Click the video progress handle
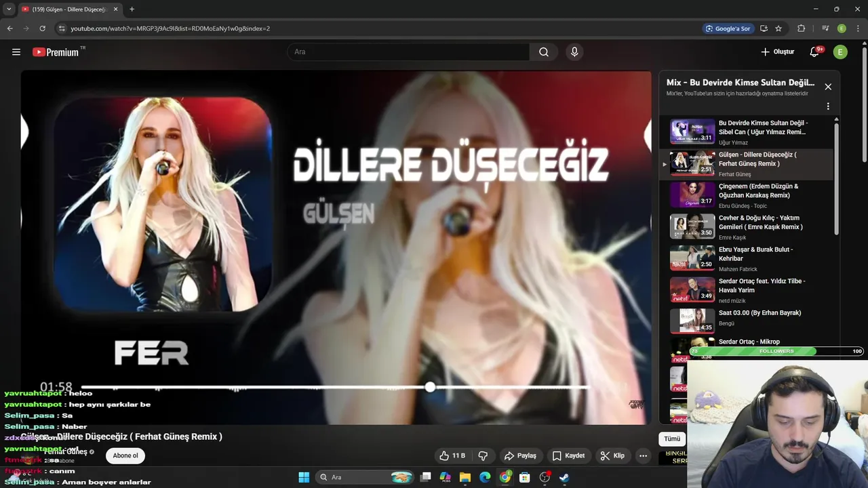This screenshot has height=488, width=868. [x=430, y=387]
